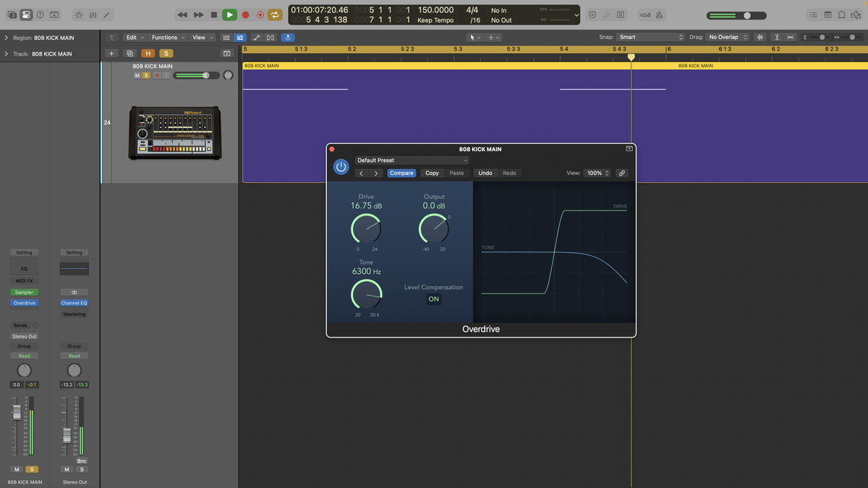
Task: Expand the Track 808 KICK MAIN inspector
Action: (7, 53)
